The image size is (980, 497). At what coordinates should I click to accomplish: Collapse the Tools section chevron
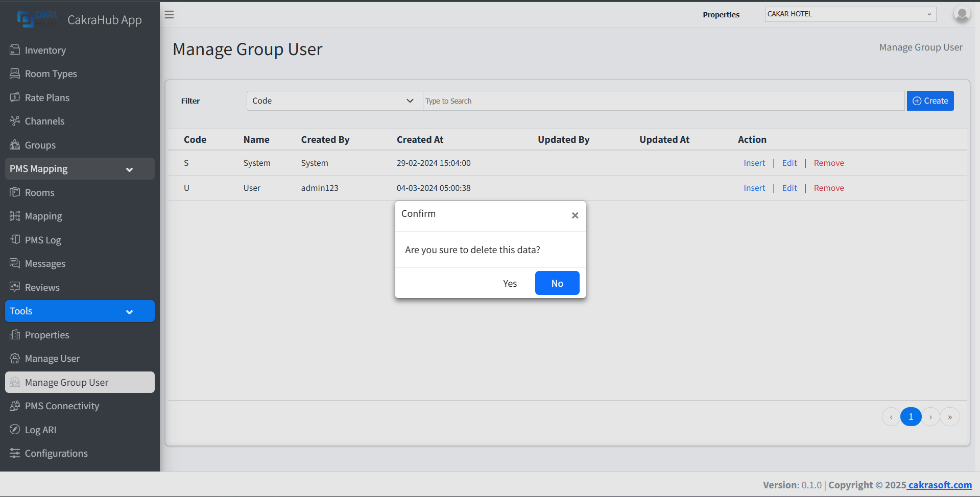(129, 311)
